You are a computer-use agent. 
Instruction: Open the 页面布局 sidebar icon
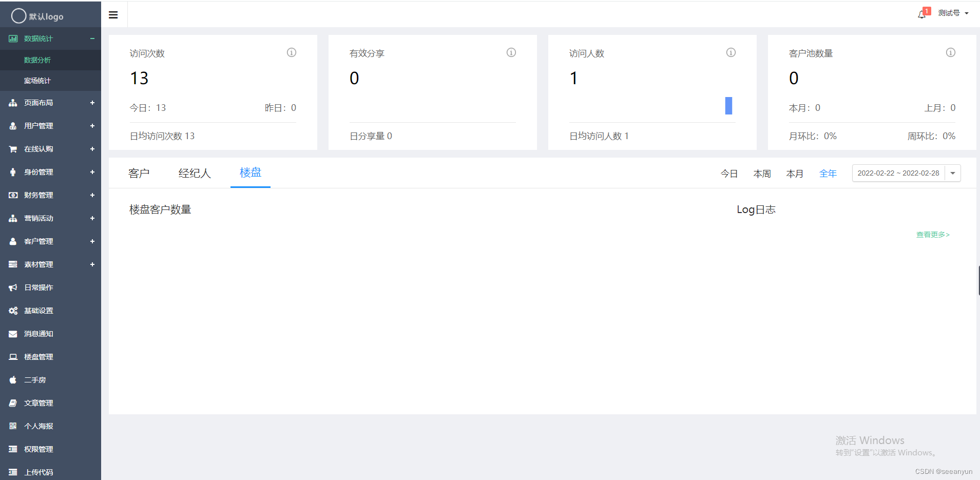[13, 103]
